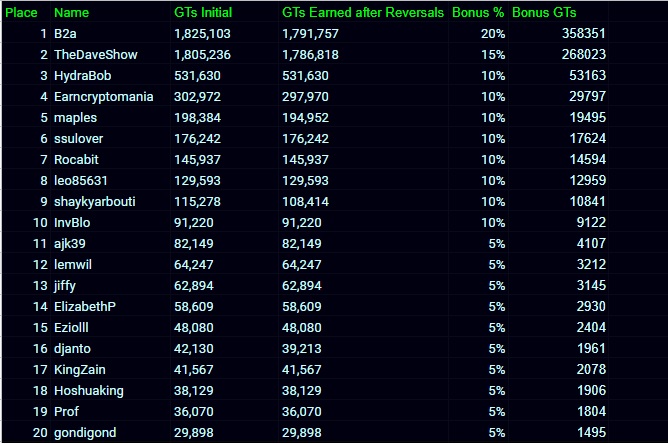Viewport: 668px width, 444px height.
Task: Select the name cell 'gondigond'
Action: [x=85, y=432]
